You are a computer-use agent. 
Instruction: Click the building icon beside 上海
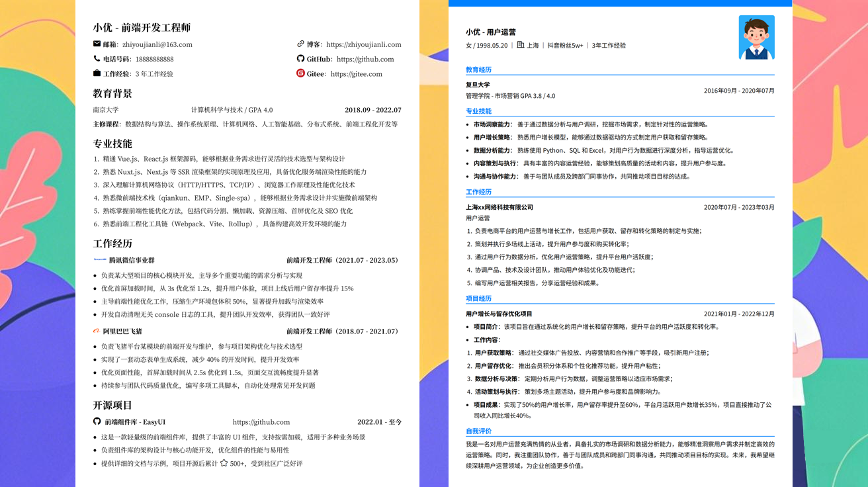pos(520,45)
